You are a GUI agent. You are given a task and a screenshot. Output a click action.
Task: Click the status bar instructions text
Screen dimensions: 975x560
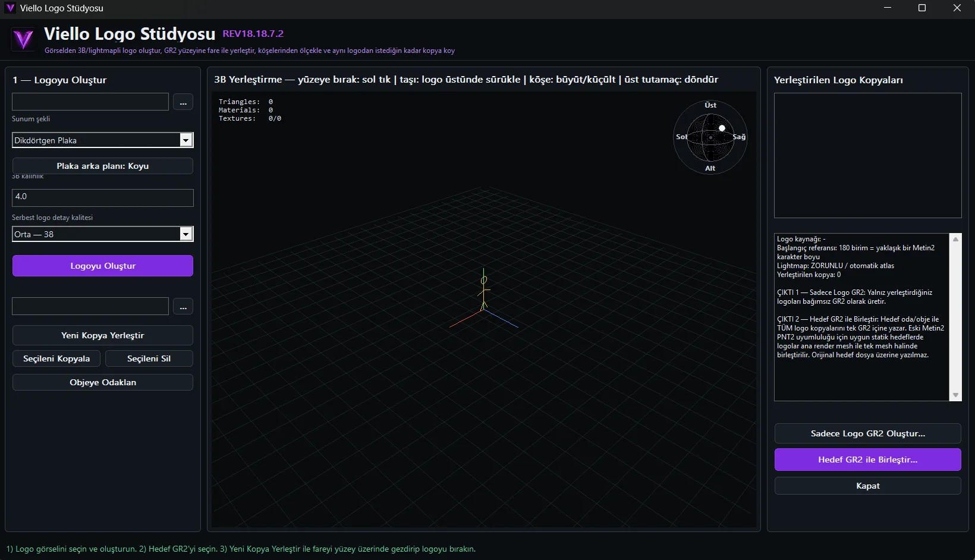tap(241, 549)
